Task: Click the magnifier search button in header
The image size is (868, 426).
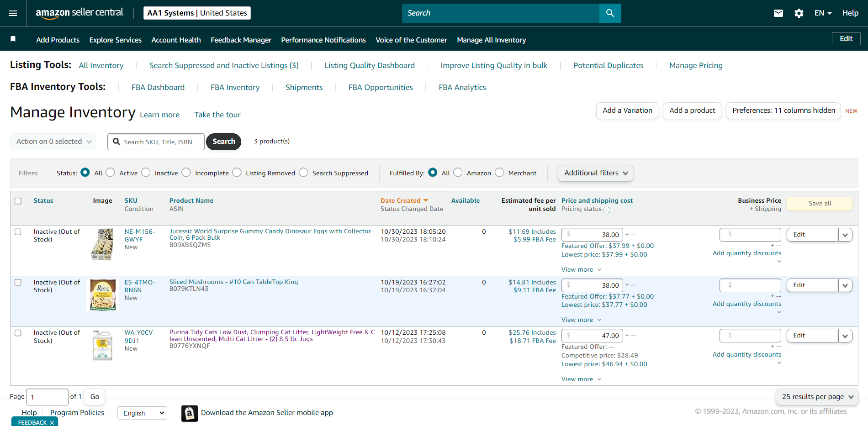Action: [610, 13]
